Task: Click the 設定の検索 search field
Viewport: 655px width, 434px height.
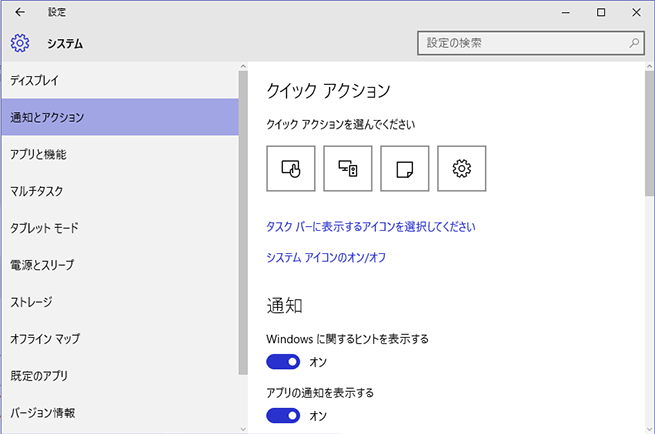Action: click(x=531, y=43)
